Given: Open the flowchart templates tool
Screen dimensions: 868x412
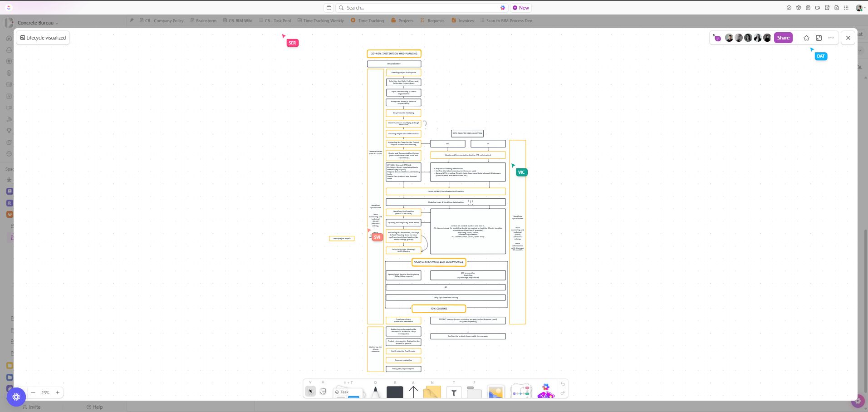Looking at the screenshot, I should click(521, 392).
